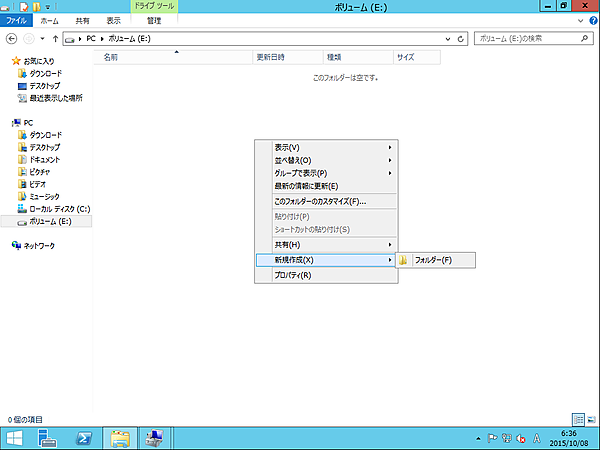Open ダウンロード under PC
The width and height of the screenshot is (600, 450).
(x=40, y=135)
